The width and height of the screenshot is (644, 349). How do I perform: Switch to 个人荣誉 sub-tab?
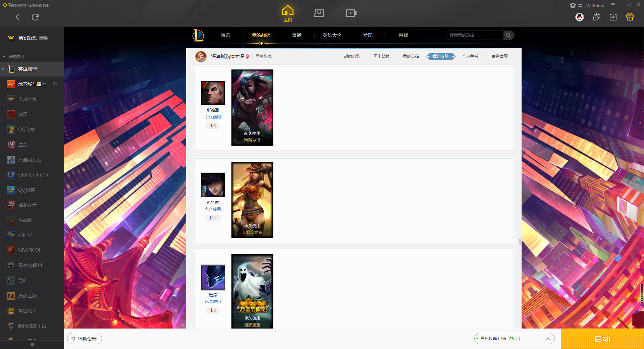pos(470,56)
